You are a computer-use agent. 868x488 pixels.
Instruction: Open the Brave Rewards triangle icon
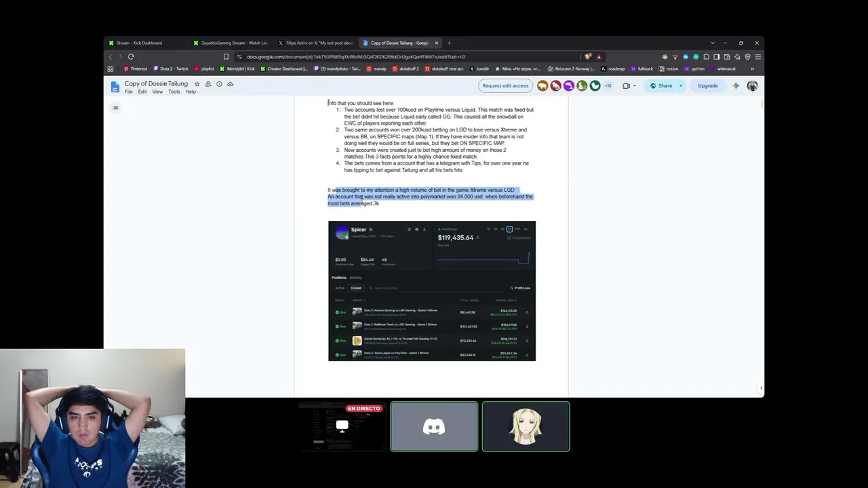coord(599,57)
